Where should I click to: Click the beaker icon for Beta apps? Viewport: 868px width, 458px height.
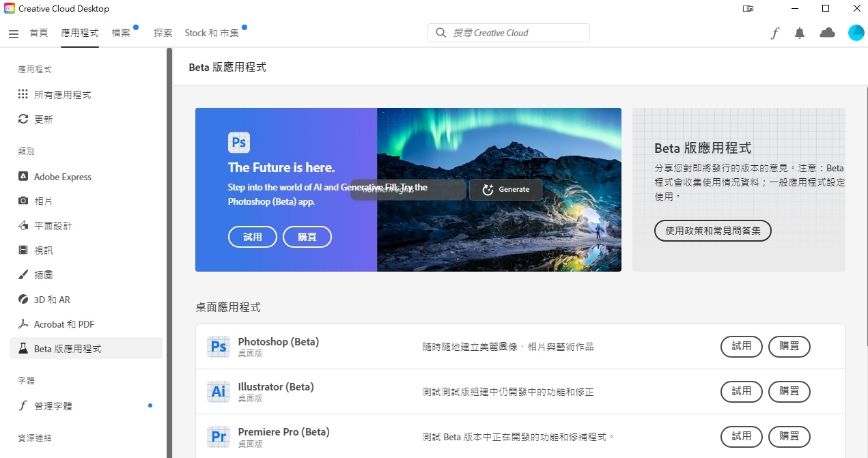click(23, 348)
